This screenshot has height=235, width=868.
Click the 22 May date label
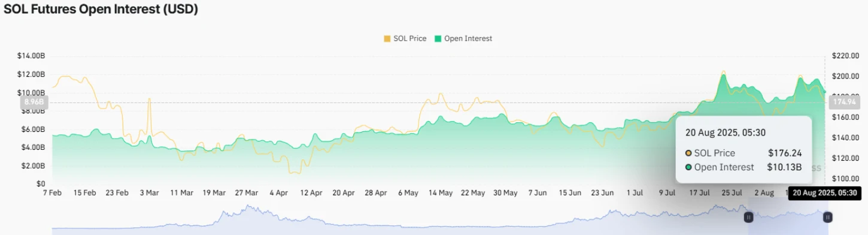pyautogui.click(x=472, y=193)
